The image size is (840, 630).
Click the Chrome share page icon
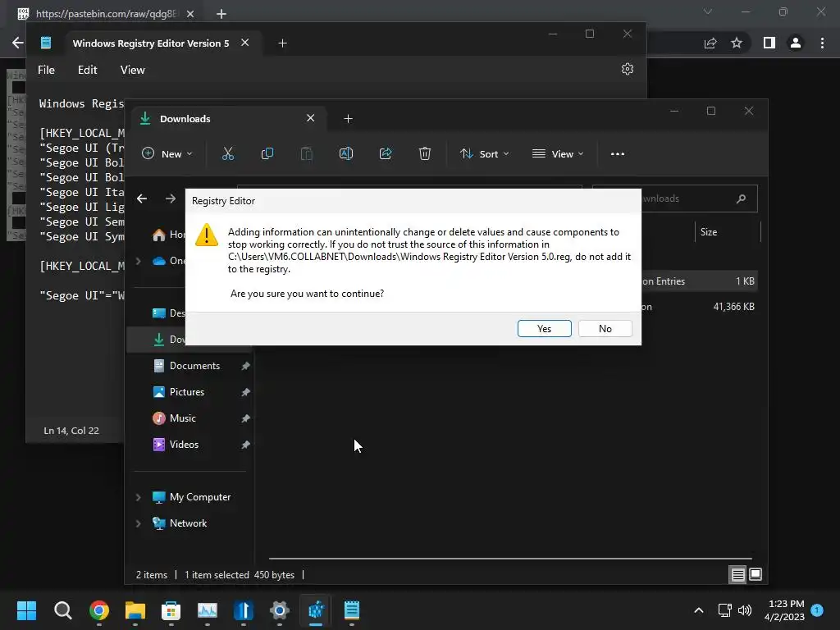click(x=710, y=43)
